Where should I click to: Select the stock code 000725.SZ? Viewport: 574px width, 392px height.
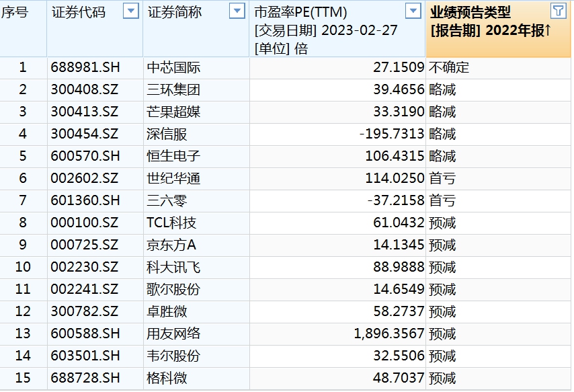click(85, 245)
